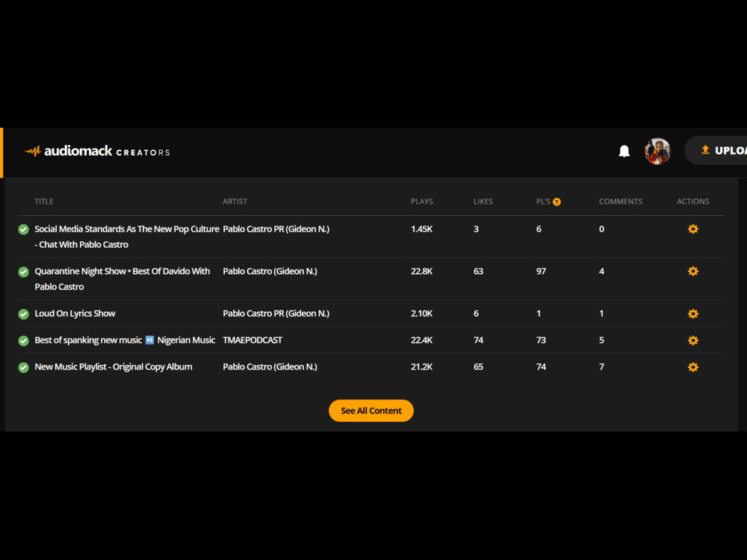Select artist TMAEPODCAST
Screen dimensions: 747x560
(252, 340)
